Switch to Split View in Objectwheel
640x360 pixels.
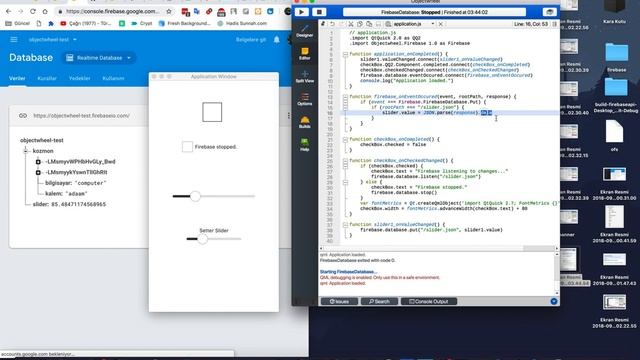pos(304,77)
